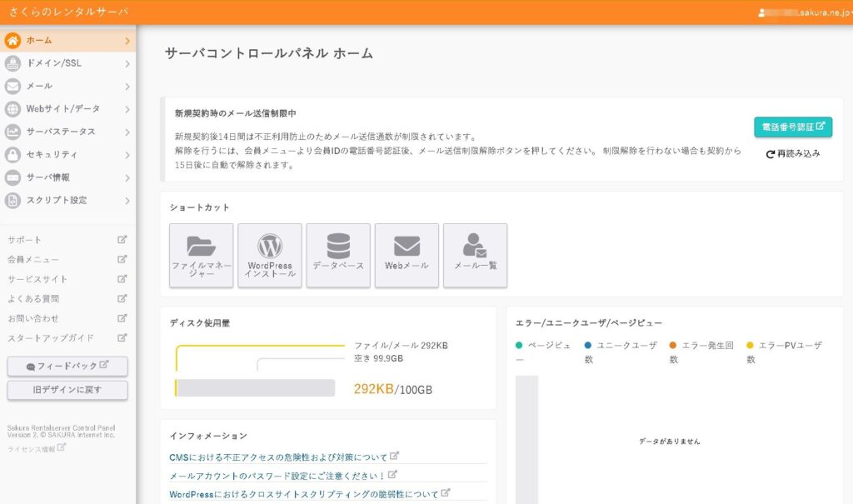Click 旧デザインに戻す button
This screenshot has height=504, width=853.
pos(67,390)
